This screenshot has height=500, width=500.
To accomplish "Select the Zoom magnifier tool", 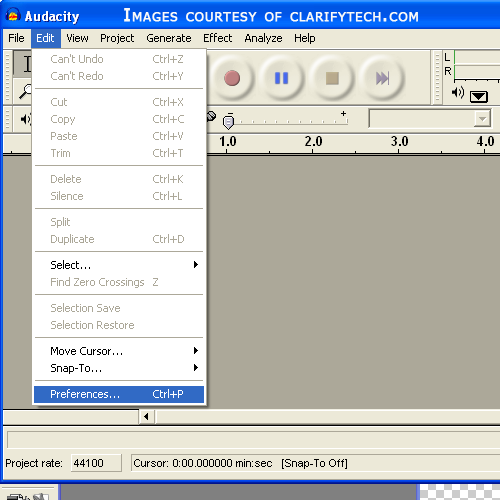I will coord(24,92).
